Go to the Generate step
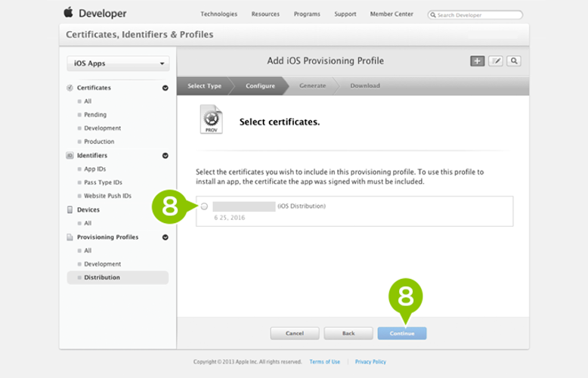 [313, 86]
